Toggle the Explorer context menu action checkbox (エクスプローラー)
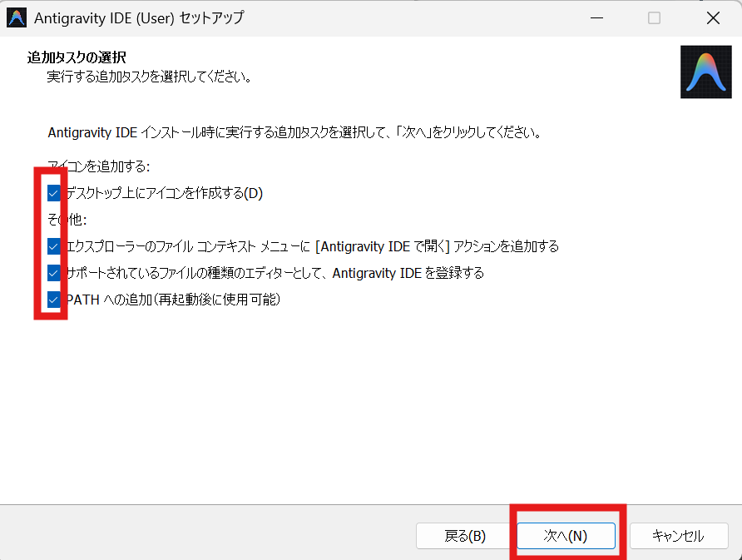 point(53,246)
